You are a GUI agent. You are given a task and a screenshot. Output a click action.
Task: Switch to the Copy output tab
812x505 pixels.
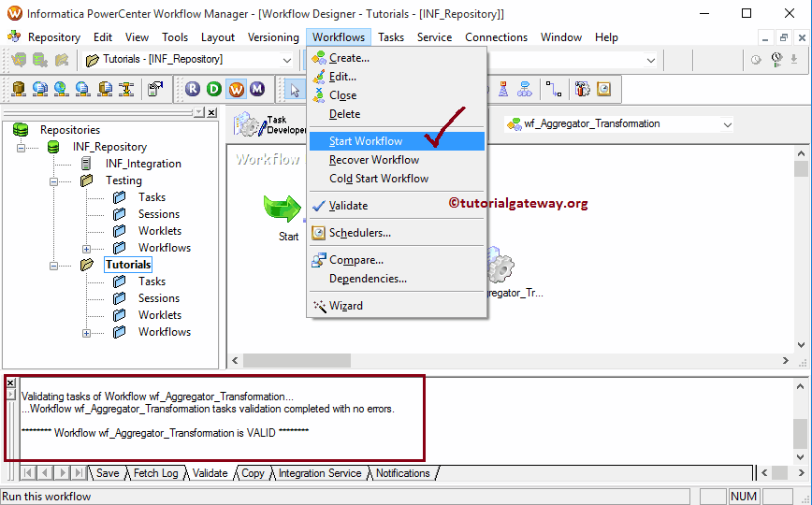click(x=253, y=473)
